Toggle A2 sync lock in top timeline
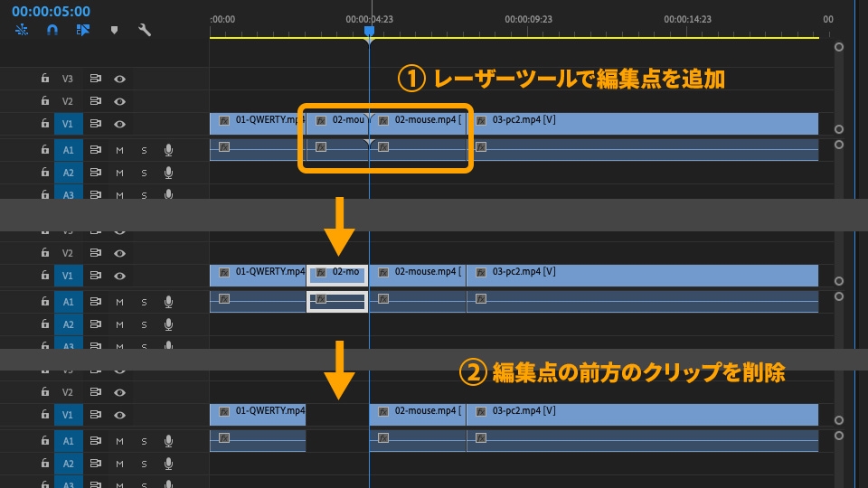Image resolution: width=868 pixels, height=488 pixels. pos(95,173)
